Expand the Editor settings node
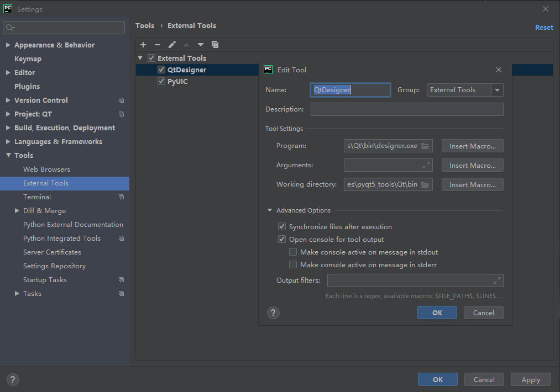This screenshot has width=560, height=392. (x=8, y=72)
